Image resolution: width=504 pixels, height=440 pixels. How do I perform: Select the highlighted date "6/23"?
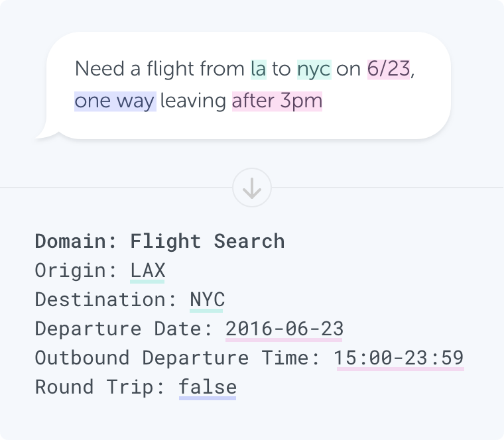389,69
